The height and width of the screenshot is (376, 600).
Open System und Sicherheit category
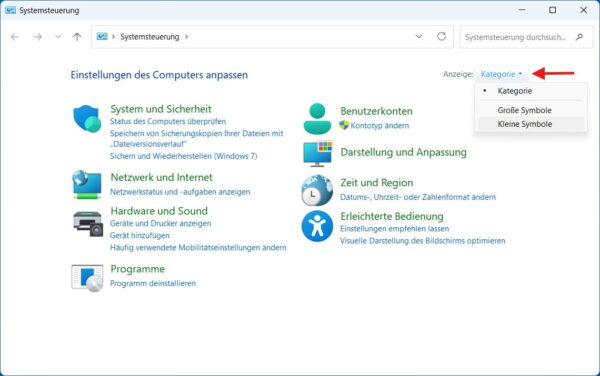pyautogui.click(x=161, y=109)
